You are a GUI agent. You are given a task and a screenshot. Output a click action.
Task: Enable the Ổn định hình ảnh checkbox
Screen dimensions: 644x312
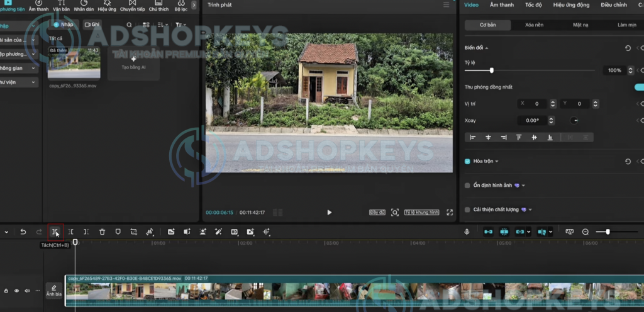coord(467,186)
